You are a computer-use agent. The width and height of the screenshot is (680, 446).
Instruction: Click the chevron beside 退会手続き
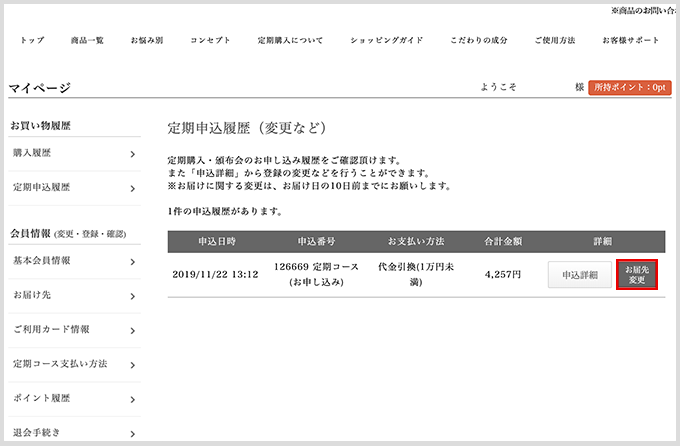click(x=133, y=433)
